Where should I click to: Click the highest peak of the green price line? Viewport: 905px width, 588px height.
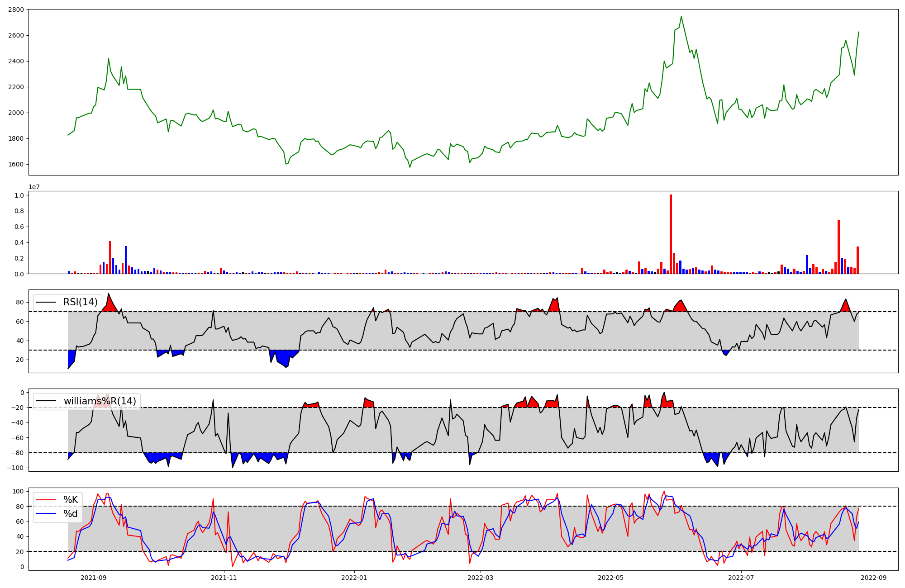click(681, 17)
